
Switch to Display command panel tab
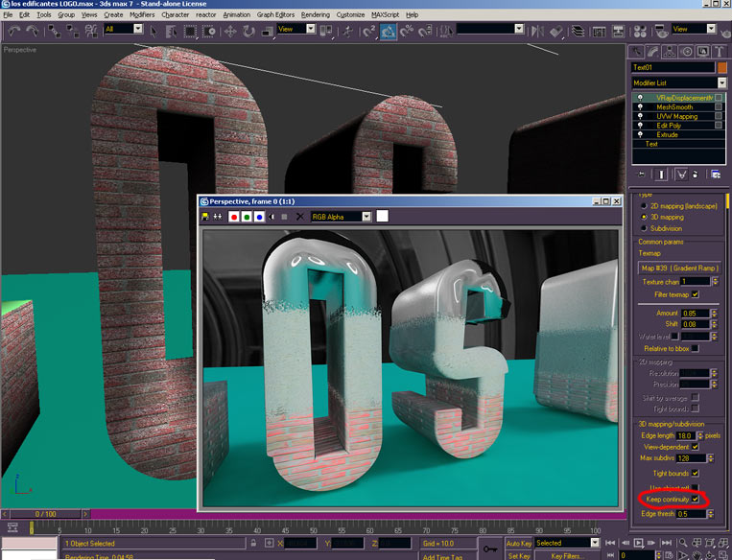(702, 52)
